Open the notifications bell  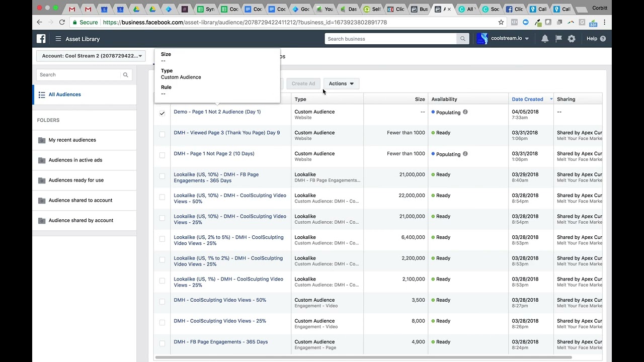[x=545, y=39]
